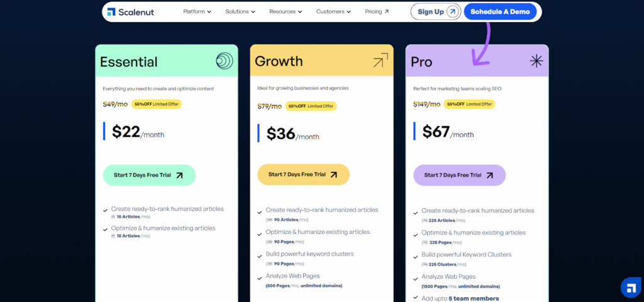Open the Pricing nav link

click(x=377, y=11)
